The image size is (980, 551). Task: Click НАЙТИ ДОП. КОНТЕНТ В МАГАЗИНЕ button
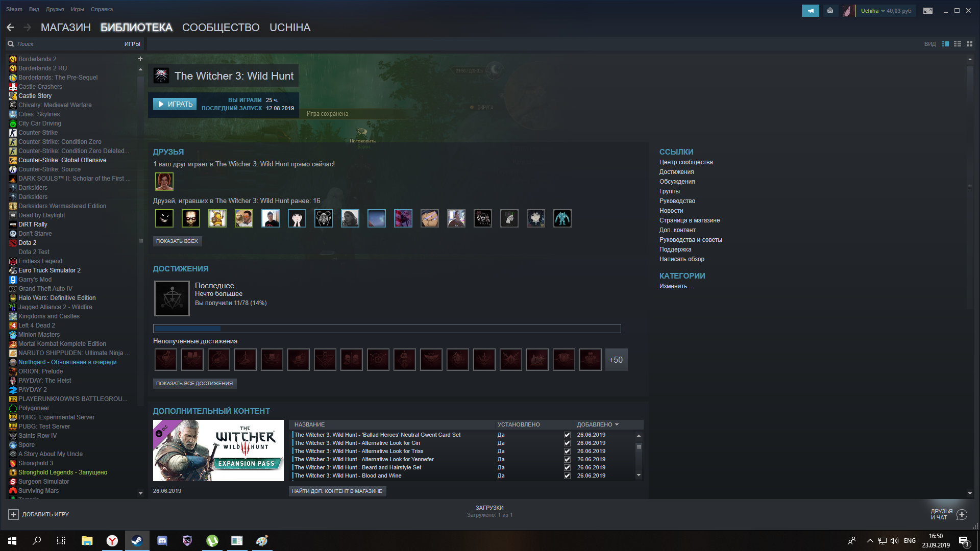337,491
